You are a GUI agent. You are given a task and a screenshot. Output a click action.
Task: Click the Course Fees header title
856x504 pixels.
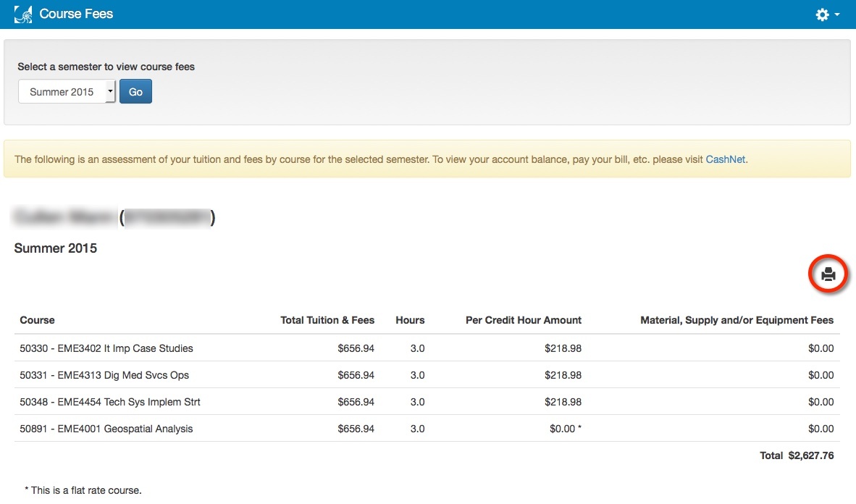click(x=76, y=14)
